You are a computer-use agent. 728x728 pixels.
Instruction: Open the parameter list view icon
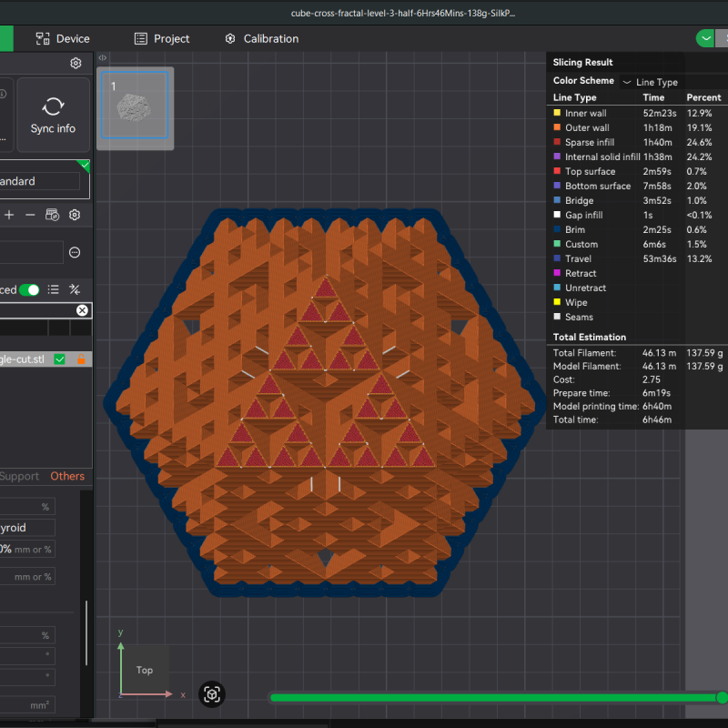pyautogui.click(x=53, y=289)
